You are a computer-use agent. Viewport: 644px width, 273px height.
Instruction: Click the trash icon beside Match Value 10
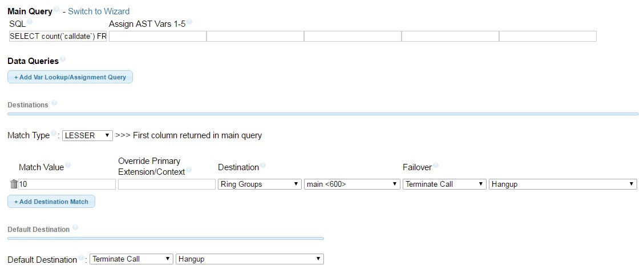click(14, 184)
